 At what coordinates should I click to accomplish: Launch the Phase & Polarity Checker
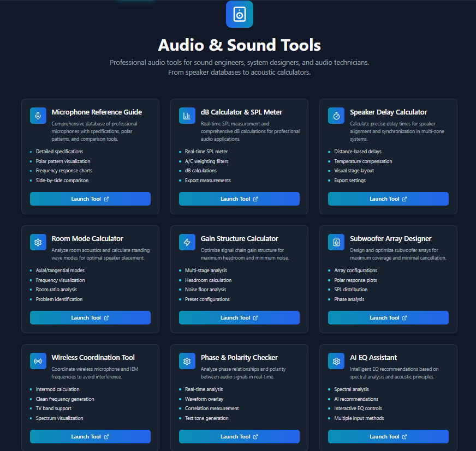[239, 436]
